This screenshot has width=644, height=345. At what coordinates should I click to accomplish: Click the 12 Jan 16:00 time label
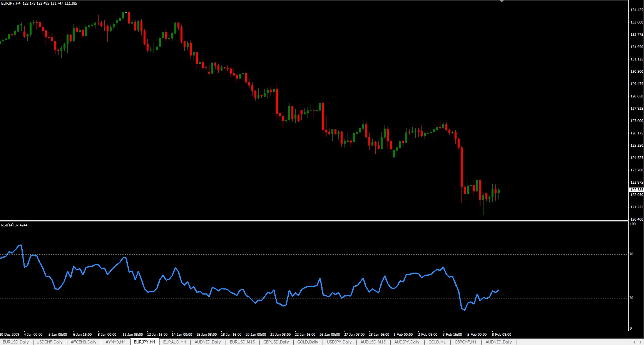(157, 335)
